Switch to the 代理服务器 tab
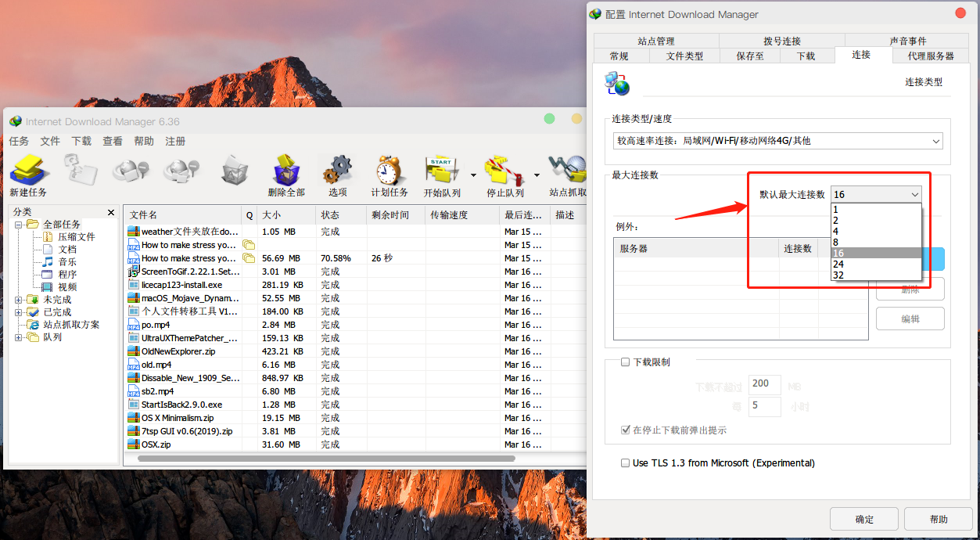Screen dimensions: 980x540 coord(930,56)
